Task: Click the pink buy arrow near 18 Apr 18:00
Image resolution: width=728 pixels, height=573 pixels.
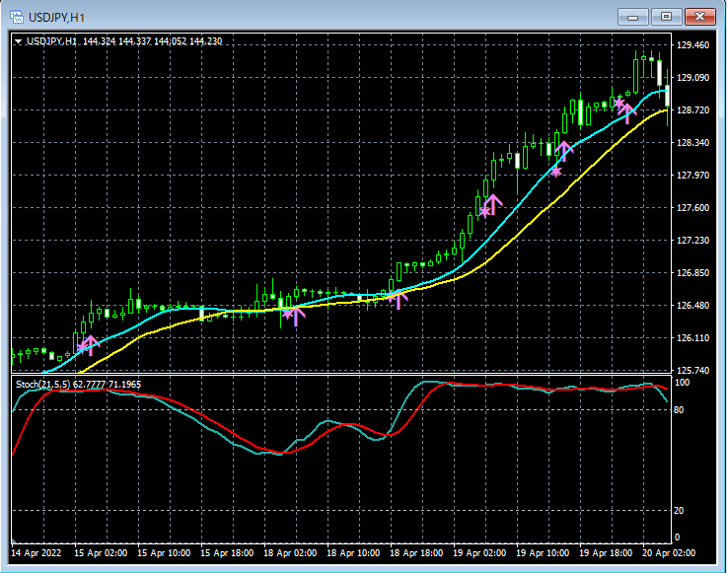Action: click(399, 300)
